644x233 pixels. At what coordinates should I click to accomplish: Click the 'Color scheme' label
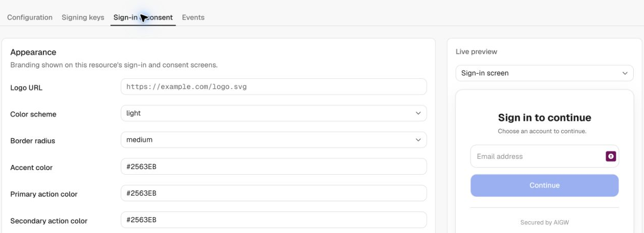(x=33, y=114)
